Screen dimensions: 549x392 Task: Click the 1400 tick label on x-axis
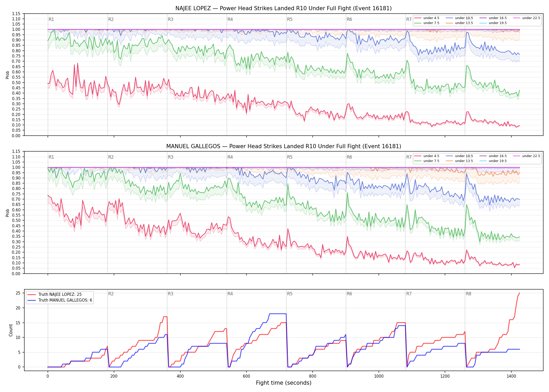coord(511,376)
